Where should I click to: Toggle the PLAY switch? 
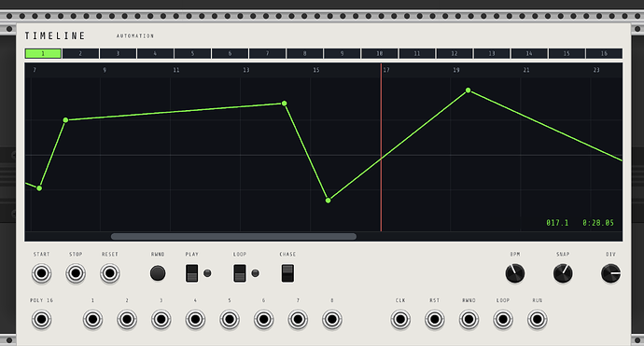(x=192, y=273)
